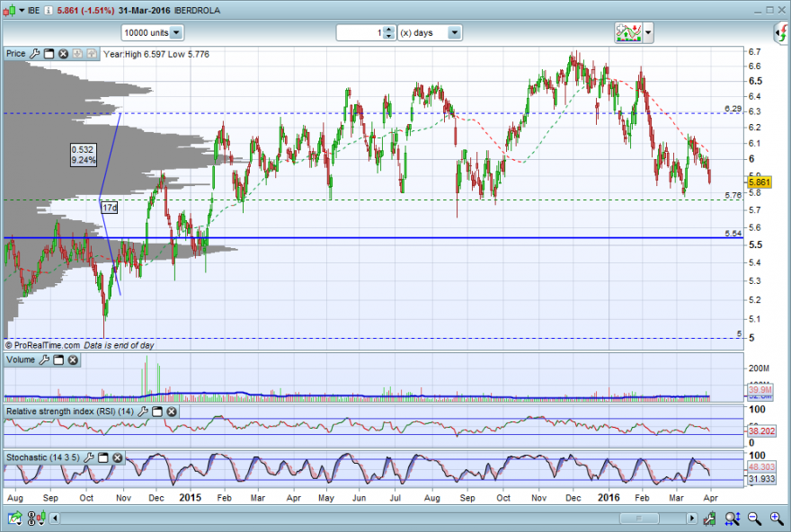Click the ProRealTime.com copyright text
Viewport: 791px width, 532px height.
[x=42, y=345]
